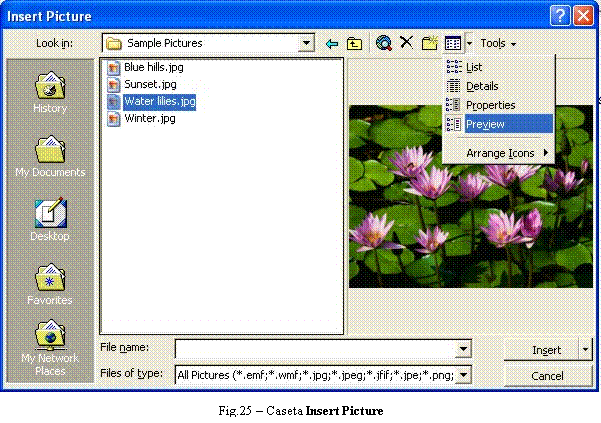Open the Tools menu
The height and width of the screenshot is (423, 601).
tap(497, 44)
